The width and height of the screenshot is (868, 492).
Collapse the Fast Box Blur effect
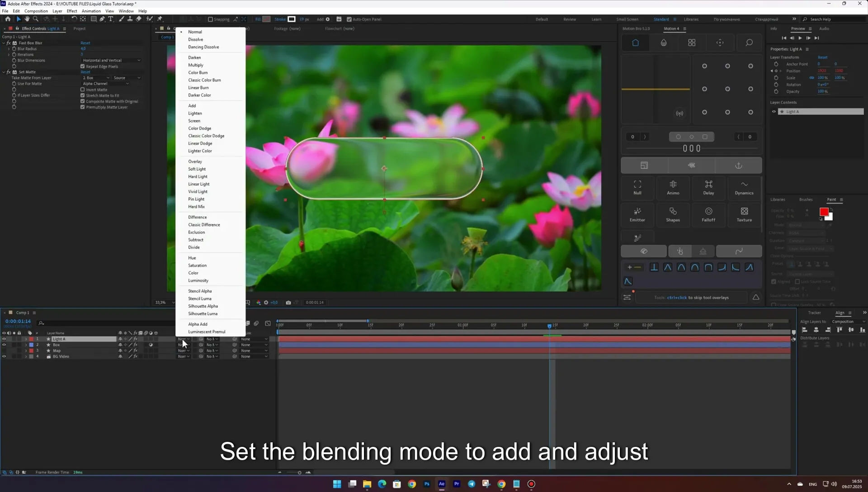4,43
